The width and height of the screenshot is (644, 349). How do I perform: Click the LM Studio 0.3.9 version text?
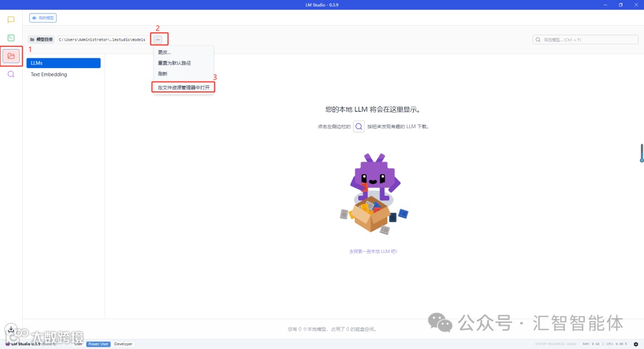pyautogui.click(x=26, y=344)
